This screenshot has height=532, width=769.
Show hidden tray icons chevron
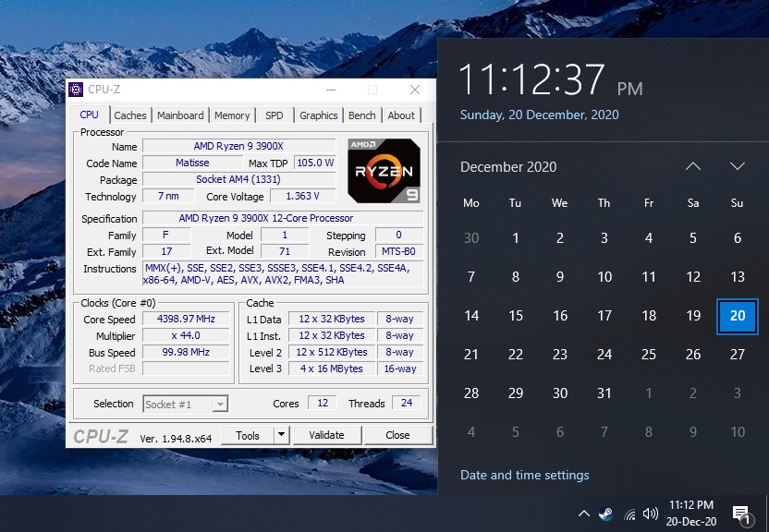pyautogui.click(x=583, y=514)
